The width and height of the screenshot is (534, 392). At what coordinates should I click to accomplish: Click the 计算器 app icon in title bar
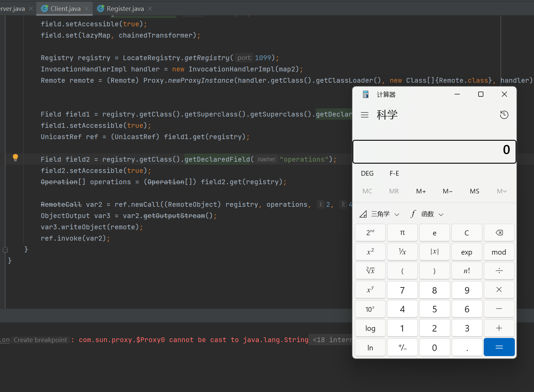tap(365, 94)
